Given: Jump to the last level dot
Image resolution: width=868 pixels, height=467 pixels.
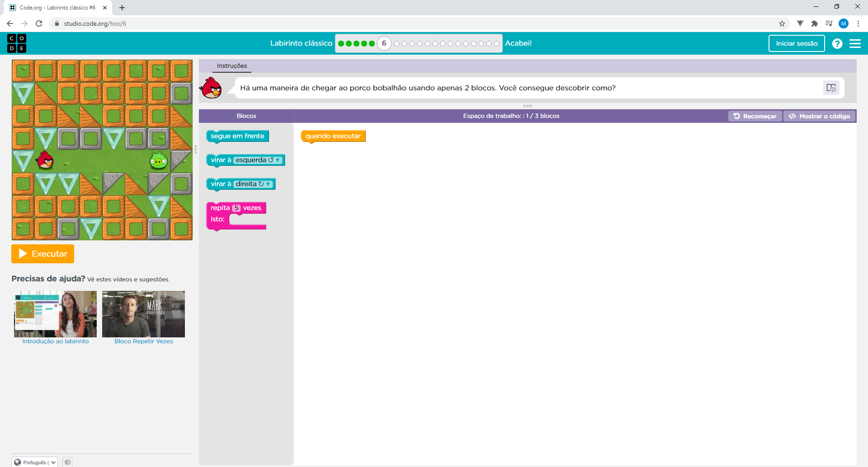Looking at the screenshot, I should 496,44.
